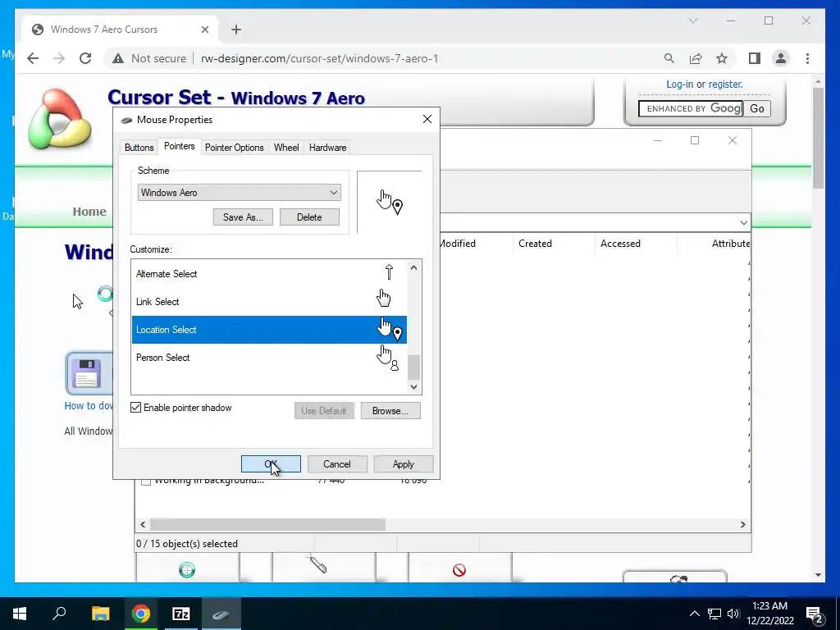Delete the current pointer scheme
This screenshot has height=630, width=840.
[309, 217]
